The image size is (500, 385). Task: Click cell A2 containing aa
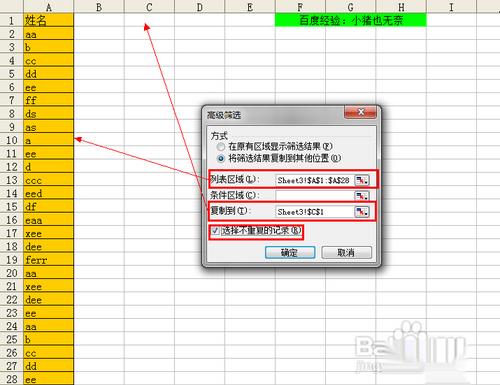point(49,34)
